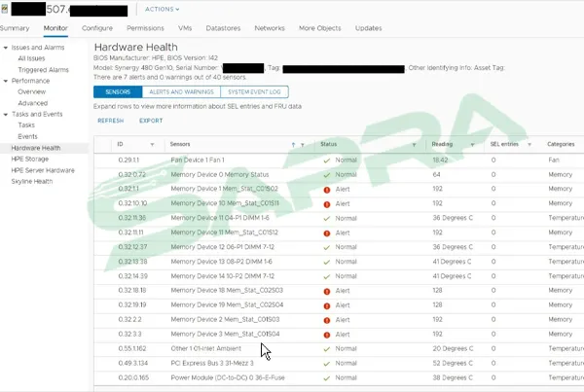Select the Monitor tab
This screenshot has width=584, height=392.
(x=55, y=28)
